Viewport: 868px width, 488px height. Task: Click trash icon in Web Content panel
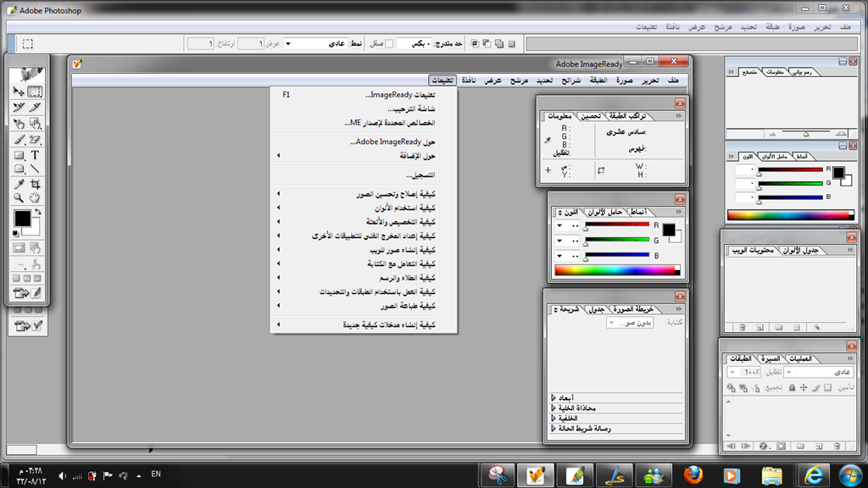click(x=743, y=328)
